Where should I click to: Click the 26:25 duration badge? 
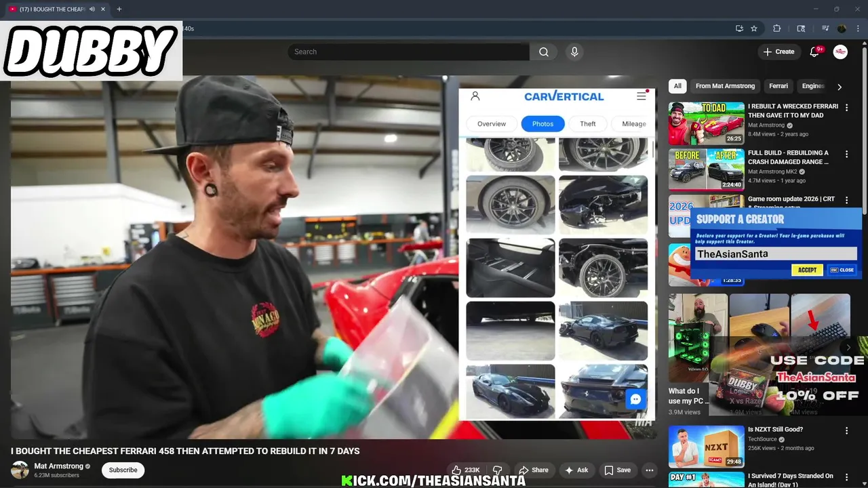734,138
